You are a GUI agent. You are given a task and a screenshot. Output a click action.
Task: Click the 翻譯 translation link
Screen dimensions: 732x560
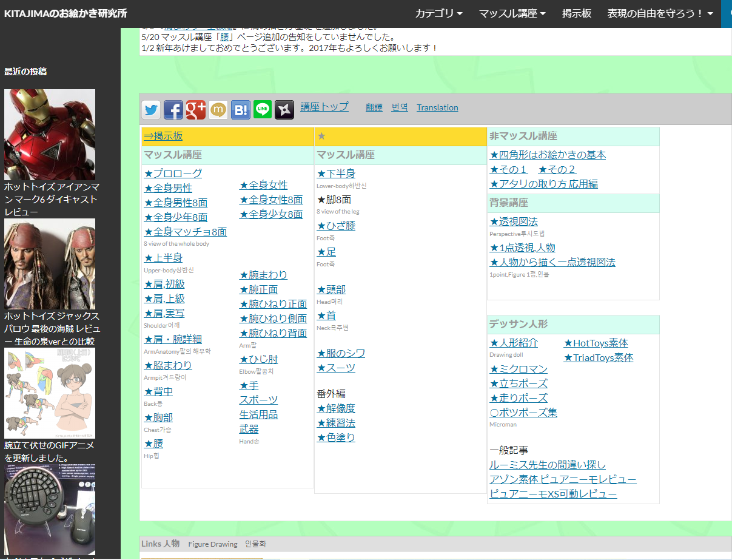[x=374, y=107]
